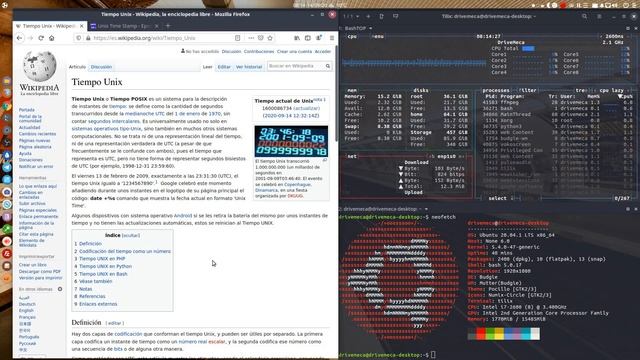Switch to Tiempo Unix Firefox tab
This screenshot has width=640, height=360.
coord(49,26)
